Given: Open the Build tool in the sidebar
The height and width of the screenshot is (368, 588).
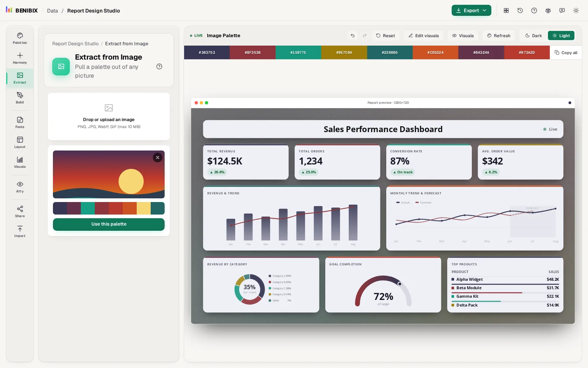Looking at the screenshot, I should coord(20,98).
